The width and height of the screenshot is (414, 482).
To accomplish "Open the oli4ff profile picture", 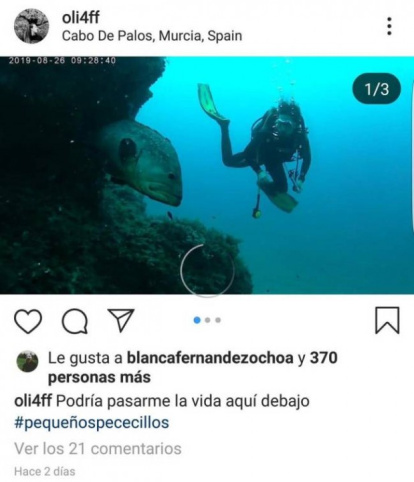I will coord(31,26).
